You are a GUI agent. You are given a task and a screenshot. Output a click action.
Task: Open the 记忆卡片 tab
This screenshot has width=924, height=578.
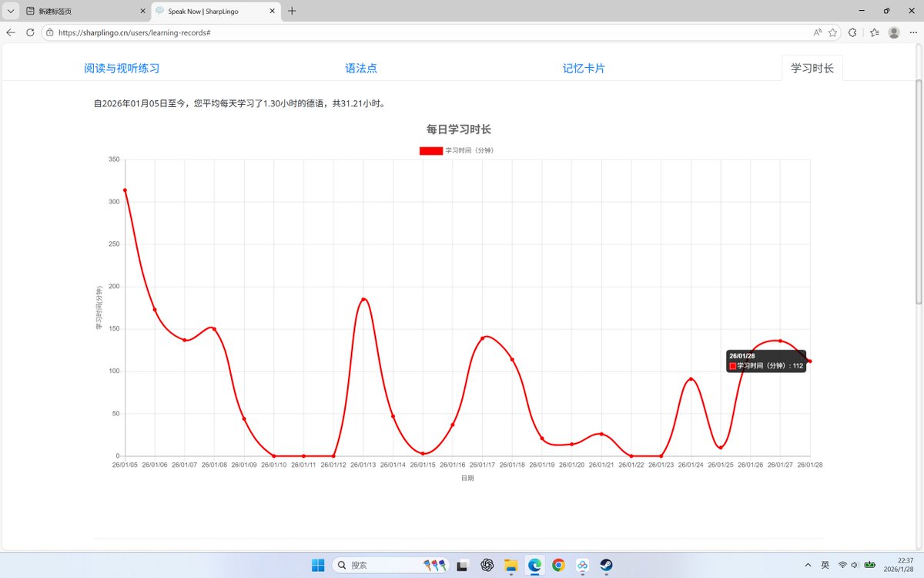[584, 68]
